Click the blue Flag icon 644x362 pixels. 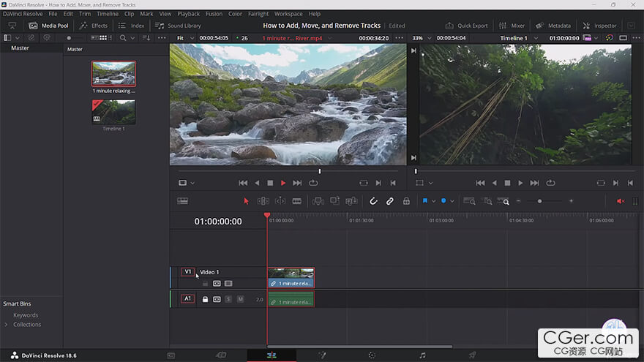point(424,201)
